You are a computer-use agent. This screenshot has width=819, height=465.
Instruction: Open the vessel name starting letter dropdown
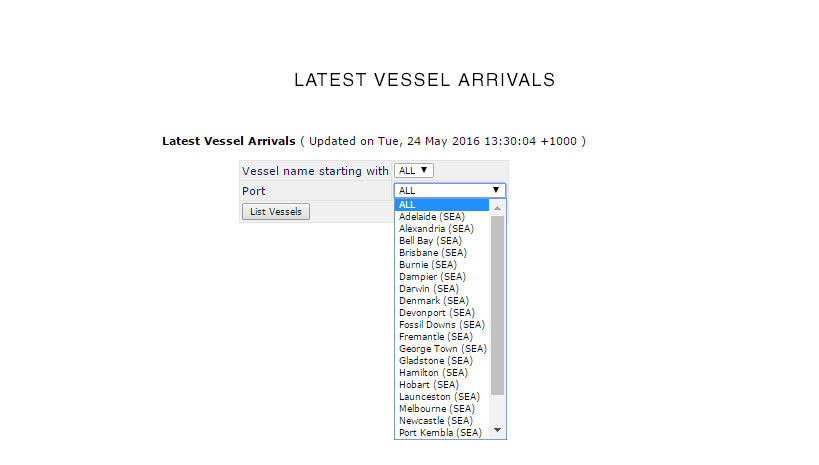coord(414,171)
